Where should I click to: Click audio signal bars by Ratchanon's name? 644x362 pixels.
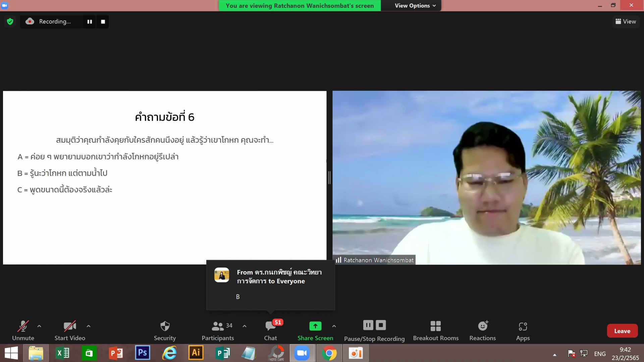[339, 260]
